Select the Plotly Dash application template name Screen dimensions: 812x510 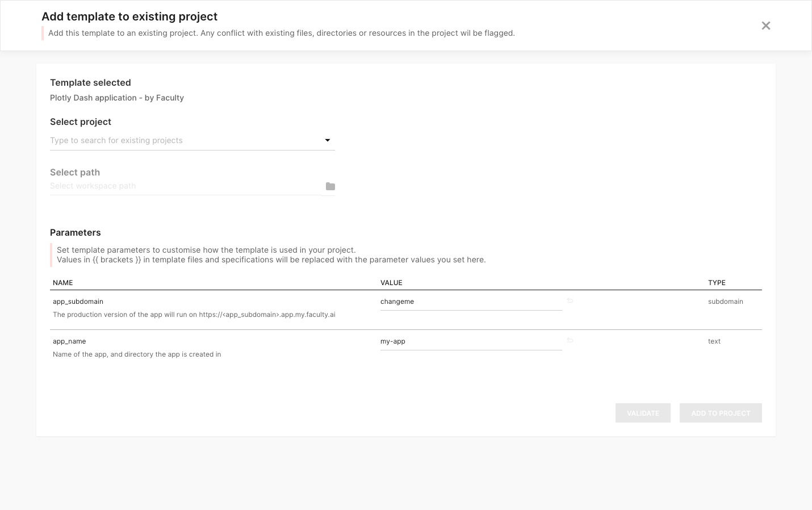pos(117,98)
